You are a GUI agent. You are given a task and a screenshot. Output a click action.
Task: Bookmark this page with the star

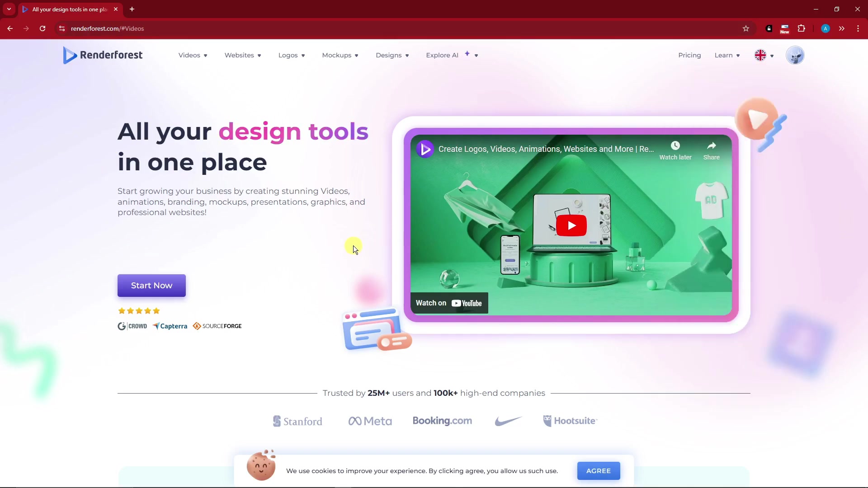(x=746, y=28)
